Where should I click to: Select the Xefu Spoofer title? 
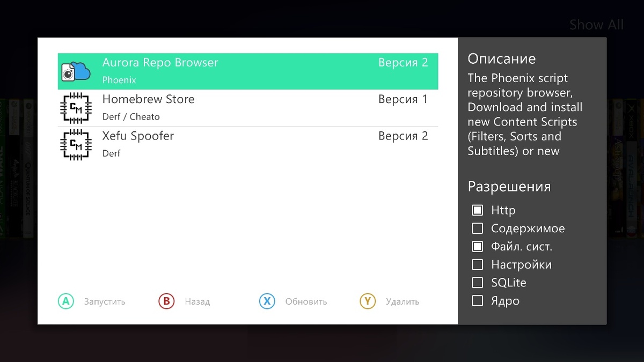click(138, 136)
